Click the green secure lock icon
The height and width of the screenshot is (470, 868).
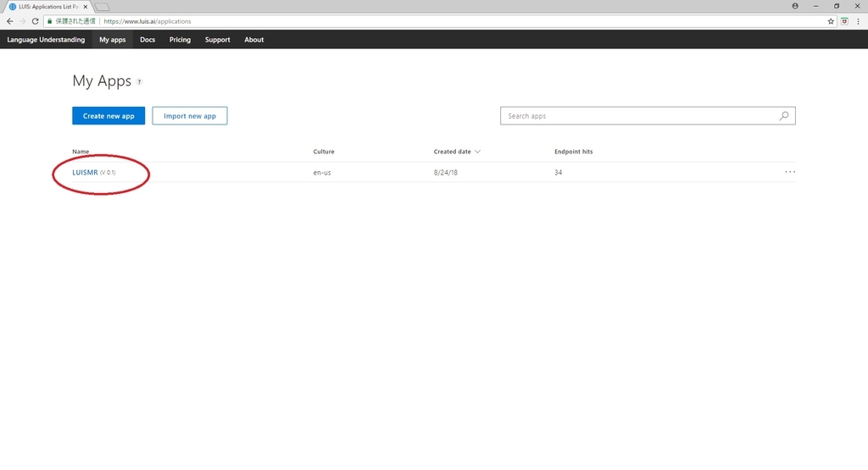50,21
